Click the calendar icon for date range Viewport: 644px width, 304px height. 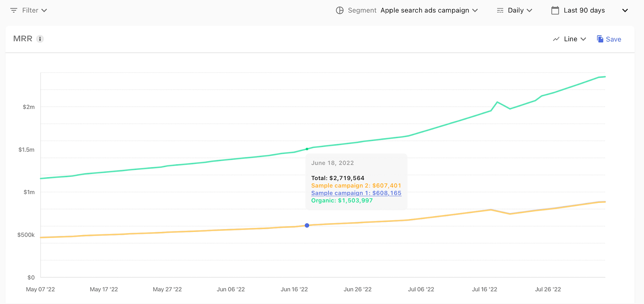[555, 10]
